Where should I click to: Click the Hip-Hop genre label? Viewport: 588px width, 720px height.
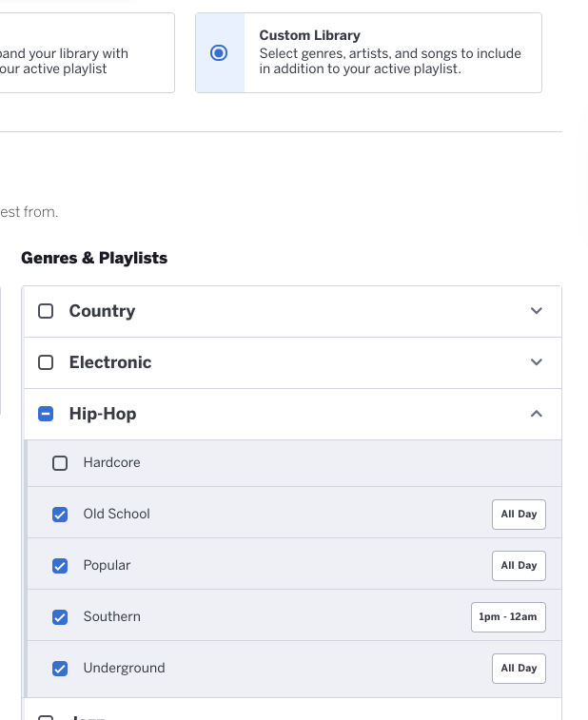pos(103,414)
